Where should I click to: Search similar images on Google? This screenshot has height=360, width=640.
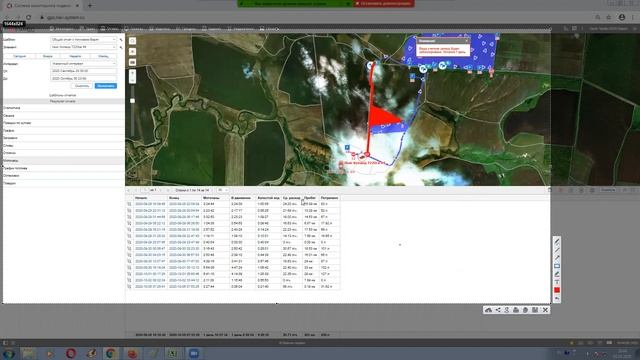coord(507,310)
